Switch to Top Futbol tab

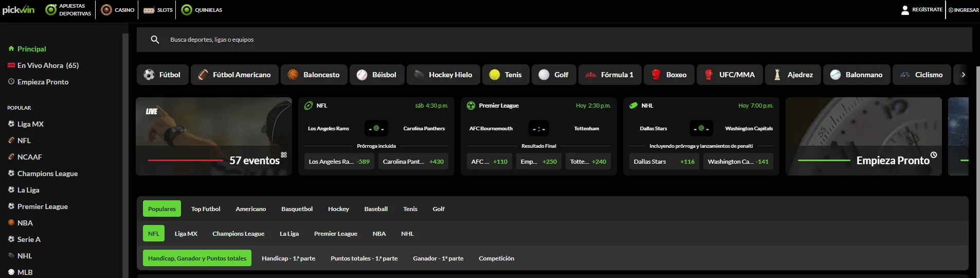206,208
